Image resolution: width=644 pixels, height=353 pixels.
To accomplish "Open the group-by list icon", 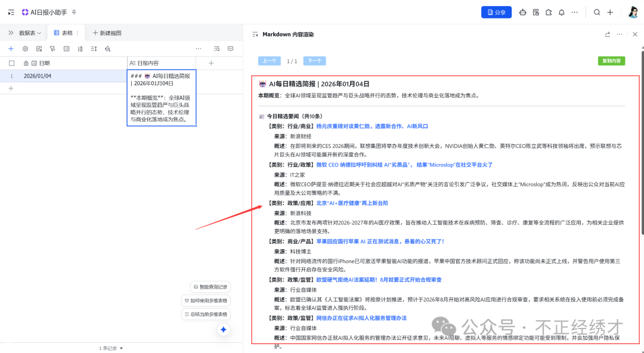I will 67,48.
